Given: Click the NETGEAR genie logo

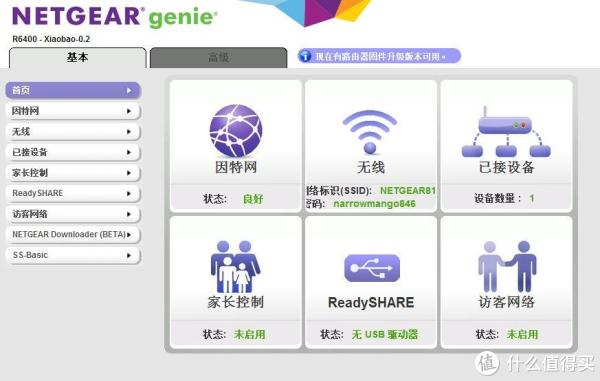Looking at the screenshot, I should 115,17.
